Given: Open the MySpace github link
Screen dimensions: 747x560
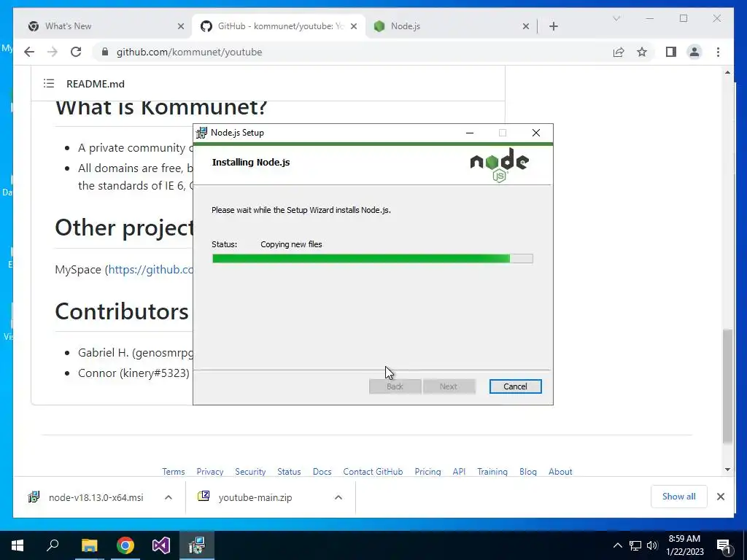Looking at the screenshot, I should pos(150,270).
